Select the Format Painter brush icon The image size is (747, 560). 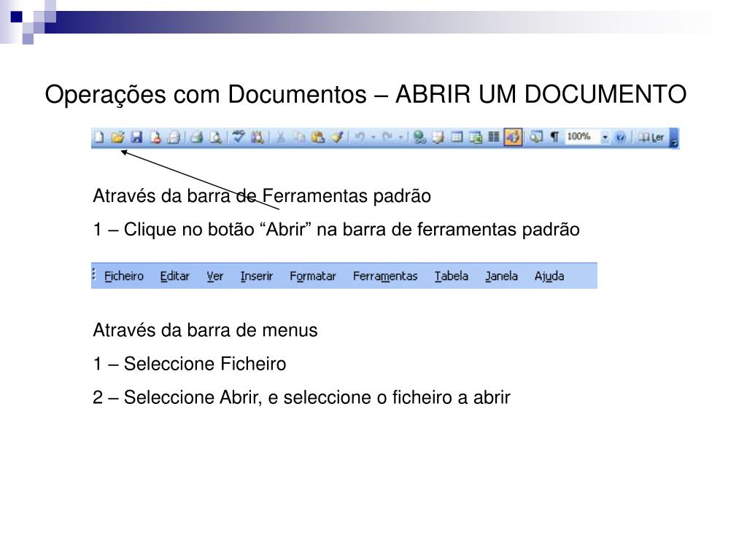(x=337, y=137)
